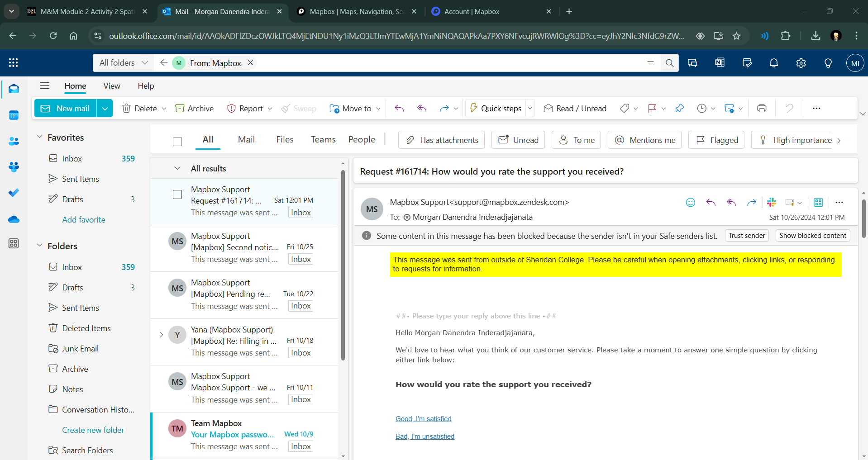Click the Print icon in toolbar

(x=762, y=109)
